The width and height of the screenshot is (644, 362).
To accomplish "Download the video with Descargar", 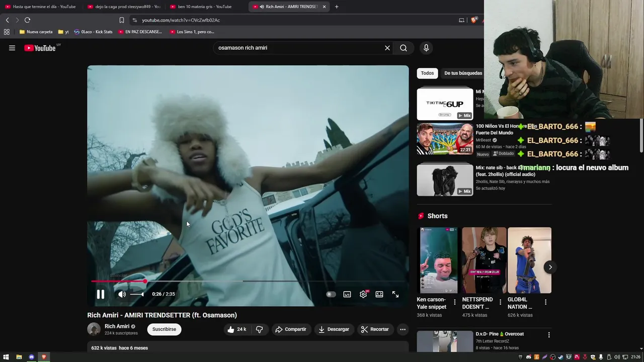I will (x=334, y=329).
